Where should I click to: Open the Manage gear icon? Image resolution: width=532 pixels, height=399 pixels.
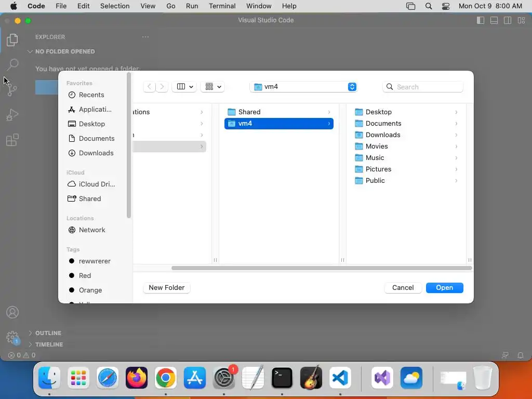[x=12, y=337]
